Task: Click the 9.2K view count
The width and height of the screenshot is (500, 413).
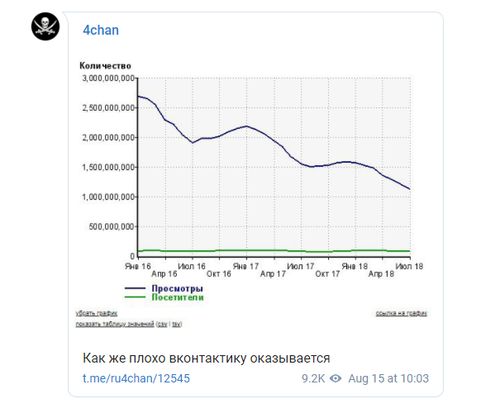Action: (x=313, y=378)
